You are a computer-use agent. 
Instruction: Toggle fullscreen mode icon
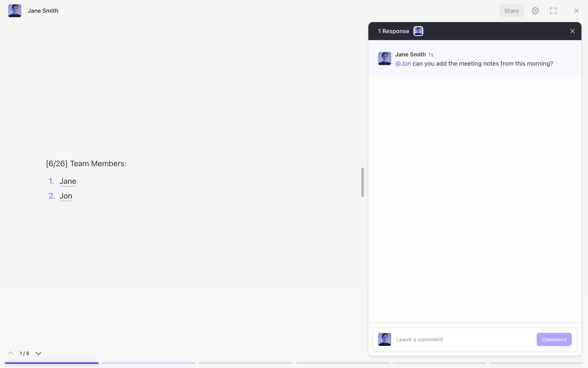tap(553, 11)
